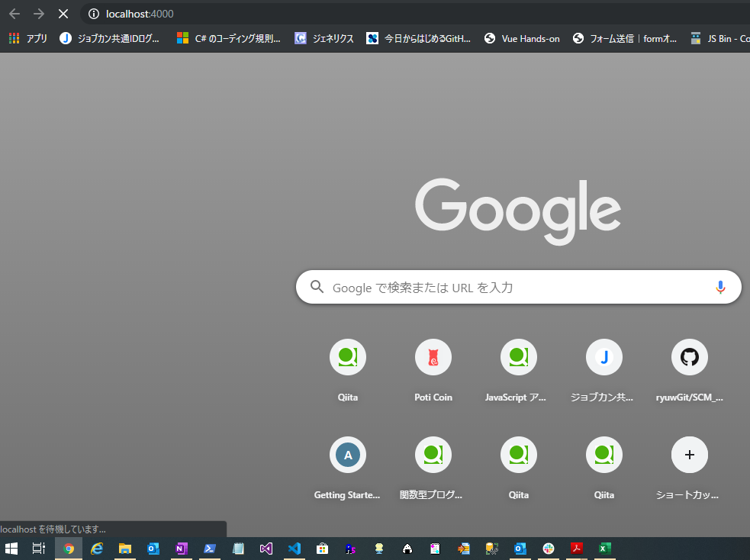Open the ジェネリクス bookmark

[x=324, y=38]
